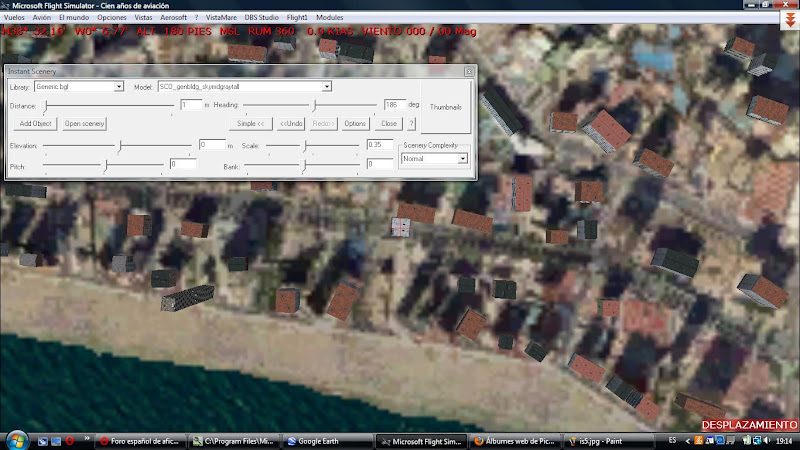Click the Elevation slider handle
This screenshot has width=800, height=450.
[120, 146]
